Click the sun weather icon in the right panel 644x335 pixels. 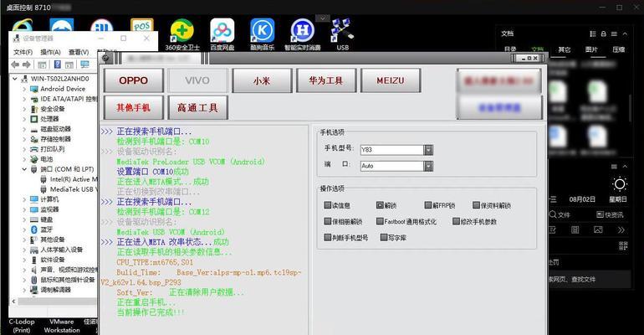tap(620, 183)
